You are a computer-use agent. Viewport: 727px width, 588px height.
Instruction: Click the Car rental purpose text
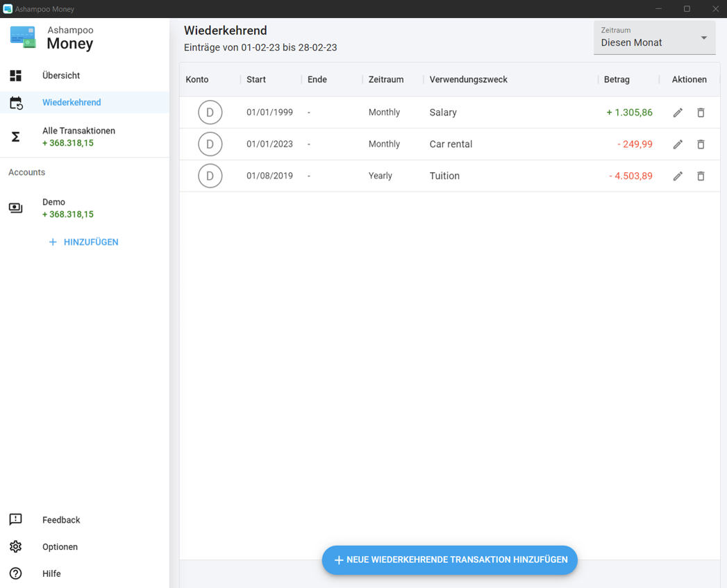[451, 144]
